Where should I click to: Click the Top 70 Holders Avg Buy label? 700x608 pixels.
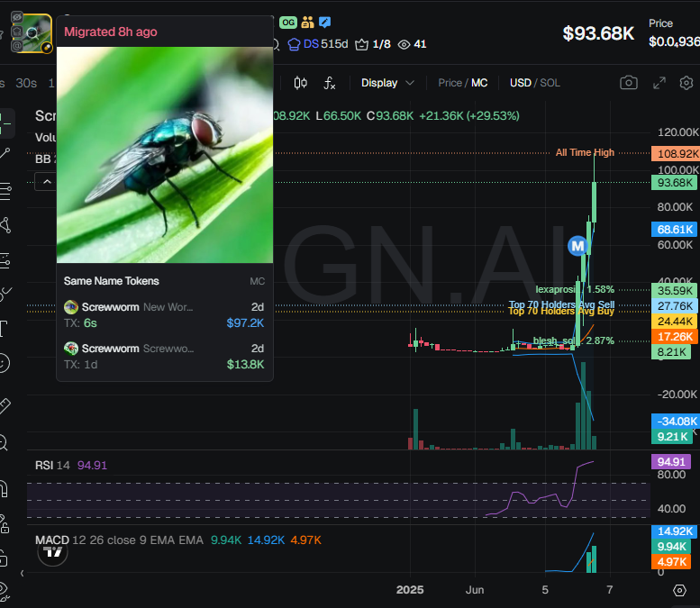click(561, 311)
